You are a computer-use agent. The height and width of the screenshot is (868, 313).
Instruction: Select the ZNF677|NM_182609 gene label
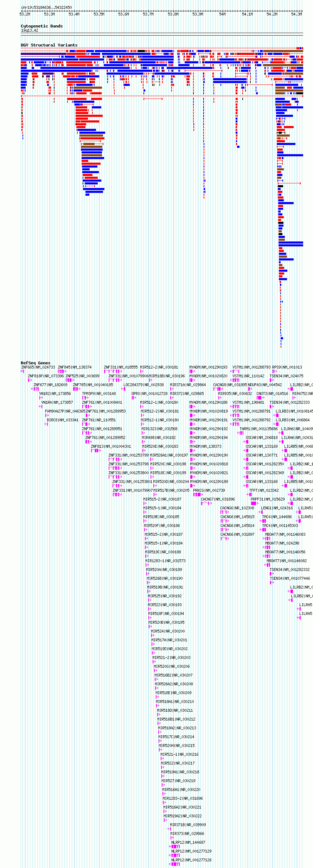click(x=50, y=385)
